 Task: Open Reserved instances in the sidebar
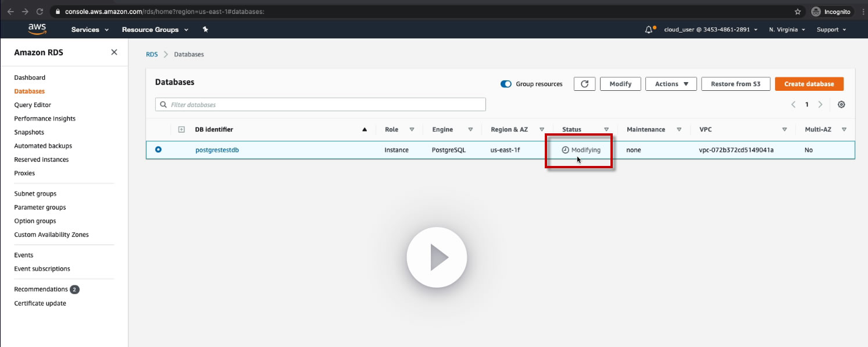(x=41, y=160)
